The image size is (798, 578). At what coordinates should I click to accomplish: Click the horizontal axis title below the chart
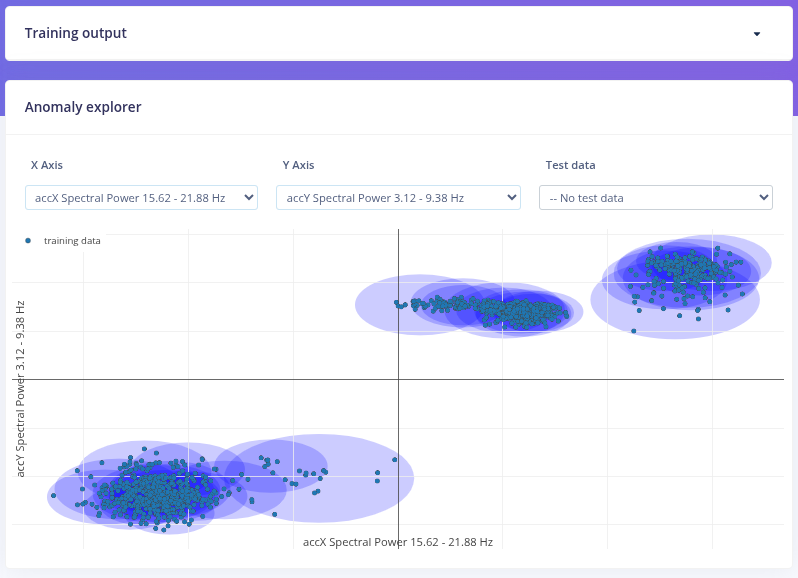(397, 542)
